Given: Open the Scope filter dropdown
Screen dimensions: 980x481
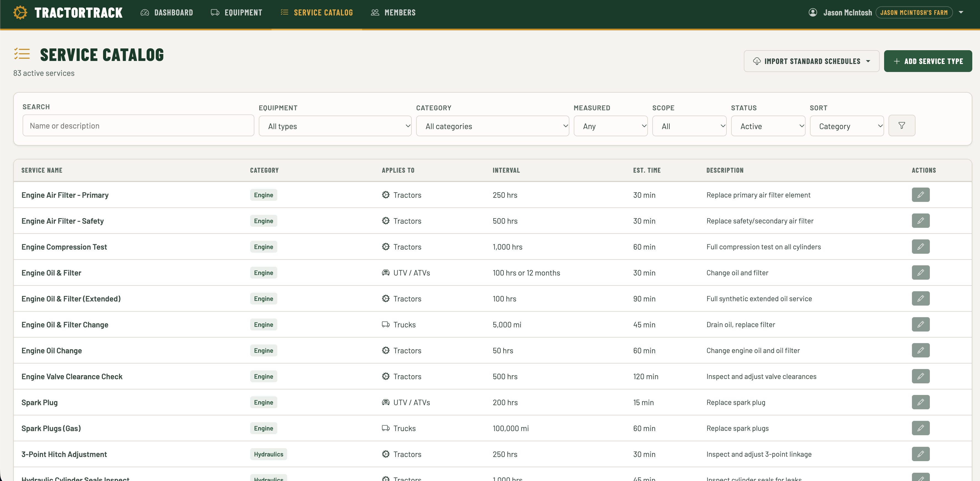Looking at the screenshot, I should pyautogui.click(x=689, y=126).
